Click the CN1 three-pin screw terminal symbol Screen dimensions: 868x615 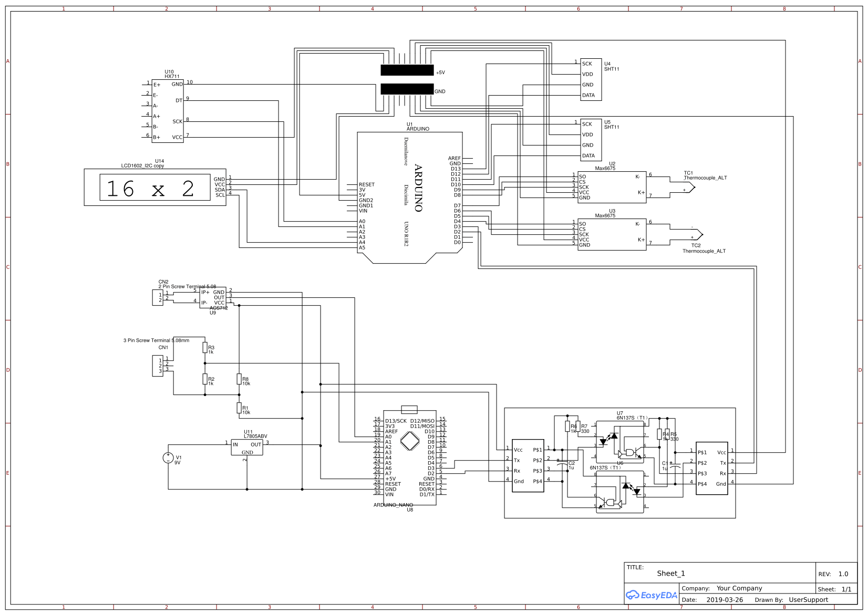click(x=158, y=366)
